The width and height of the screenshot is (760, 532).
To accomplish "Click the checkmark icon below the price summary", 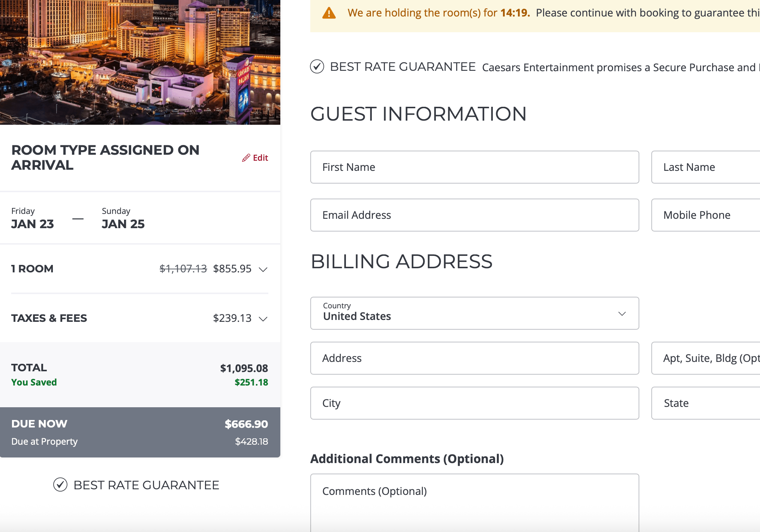I will click(60, 485).
